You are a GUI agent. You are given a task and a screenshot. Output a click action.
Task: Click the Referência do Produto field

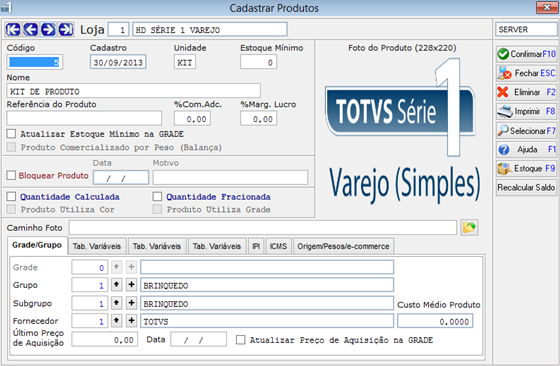(84, 118)
